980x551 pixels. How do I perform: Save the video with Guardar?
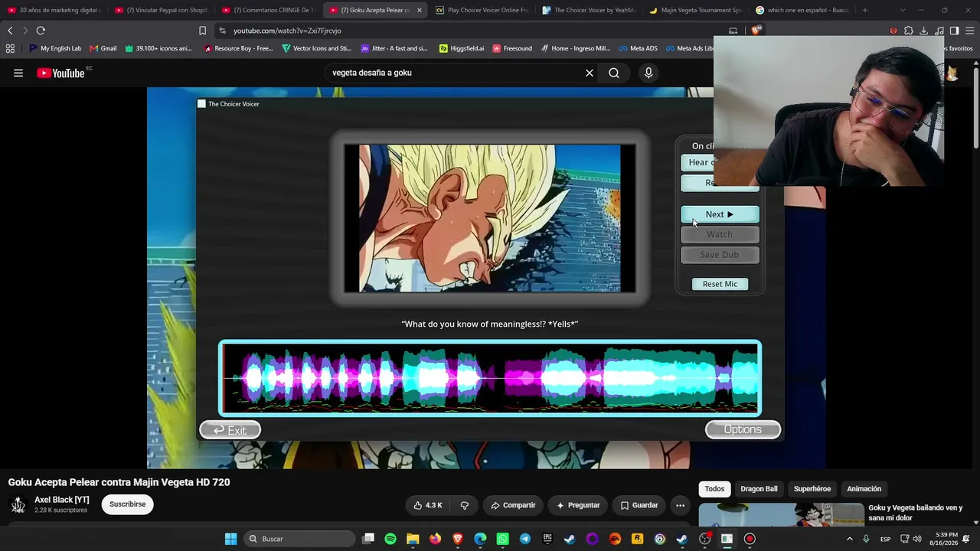(639, 505)
